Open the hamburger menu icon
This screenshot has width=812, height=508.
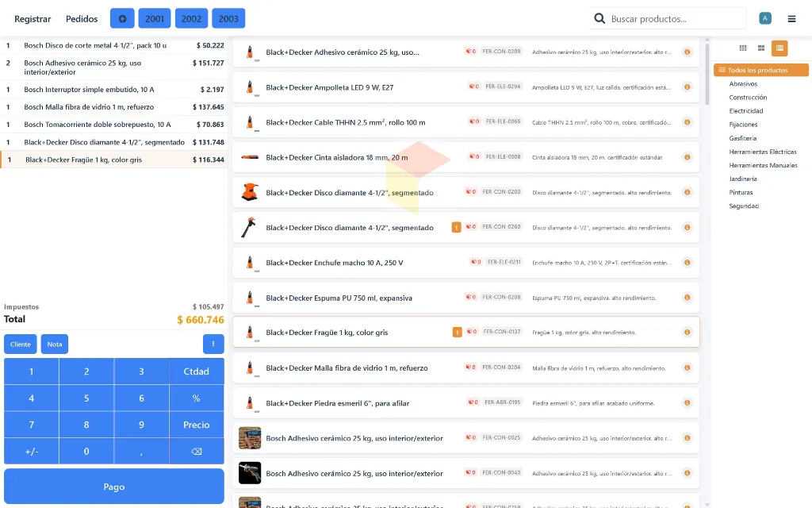791,19
